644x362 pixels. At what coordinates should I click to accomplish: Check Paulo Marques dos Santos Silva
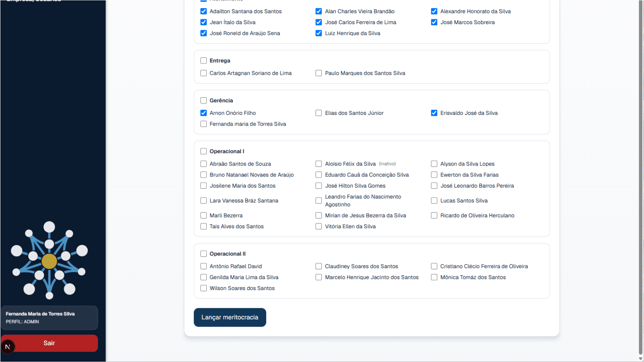(319, 73)
